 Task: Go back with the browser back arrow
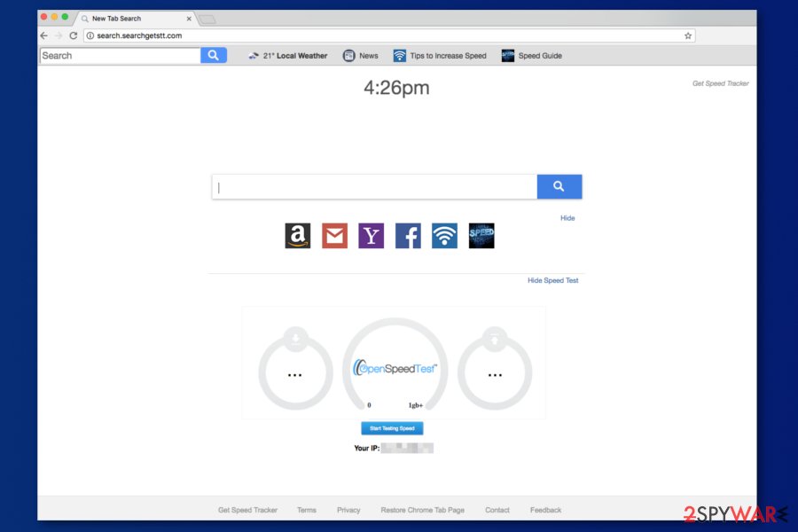[44, 35]
